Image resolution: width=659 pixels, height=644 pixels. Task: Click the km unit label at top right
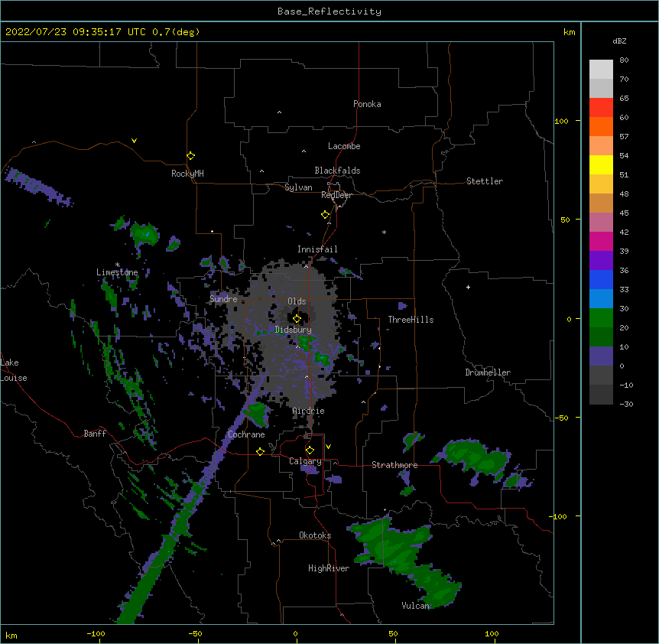[x=569, y=32]
